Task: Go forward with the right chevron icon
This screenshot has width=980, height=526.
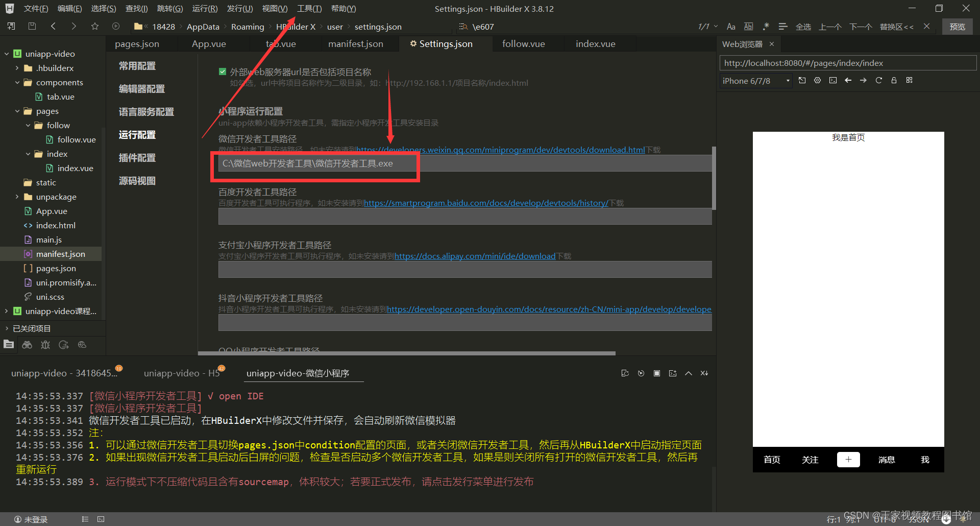Action: click(74, 26)
